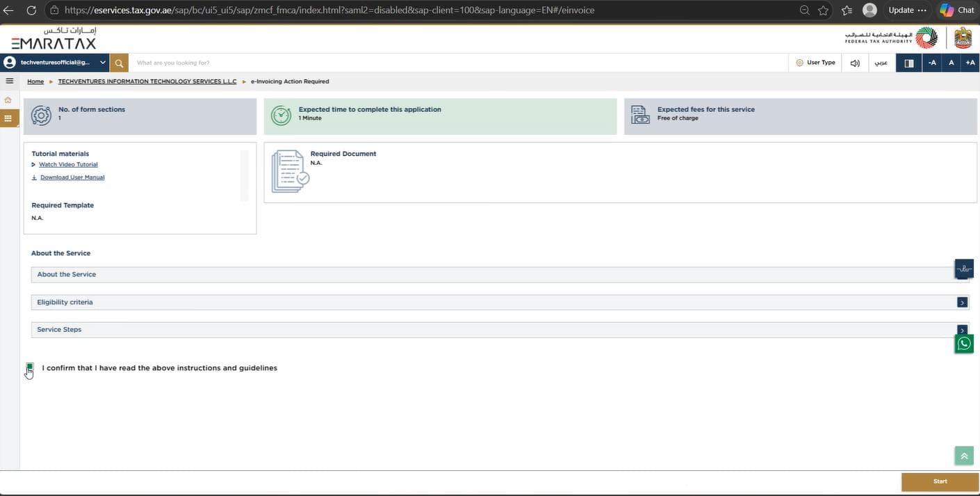Open Watch Video Tutorial link

point(68,165)
